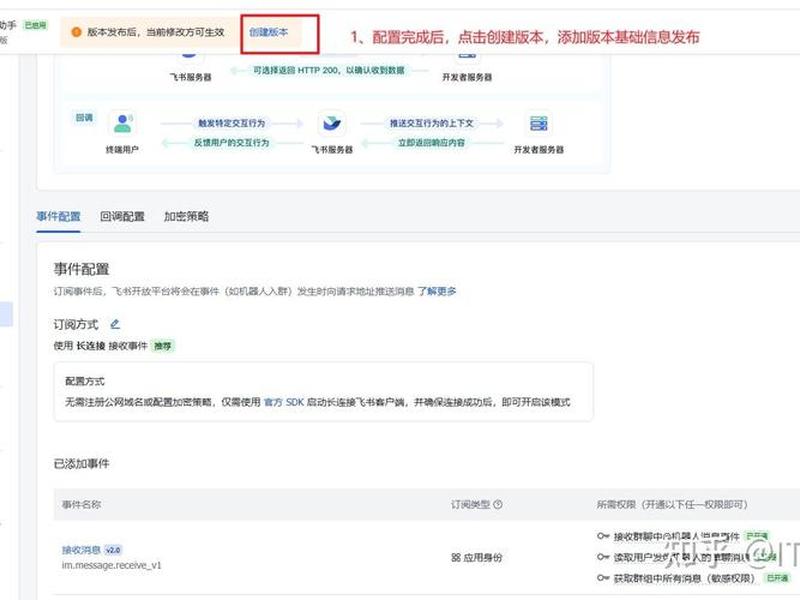Click the 所需权限 column header
The height and width of the screenshot is (600, 800).
pos(672,504)
